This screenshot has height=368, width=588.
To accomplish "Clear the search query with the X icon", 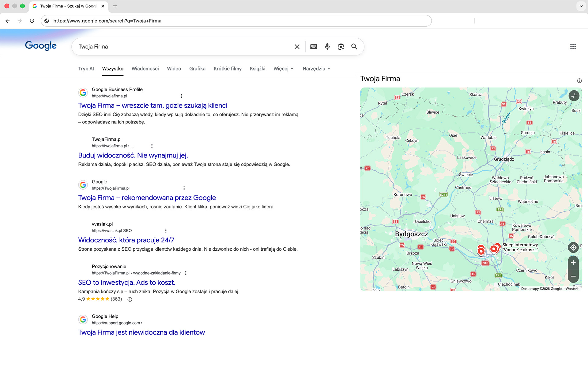I will point(297,47).
